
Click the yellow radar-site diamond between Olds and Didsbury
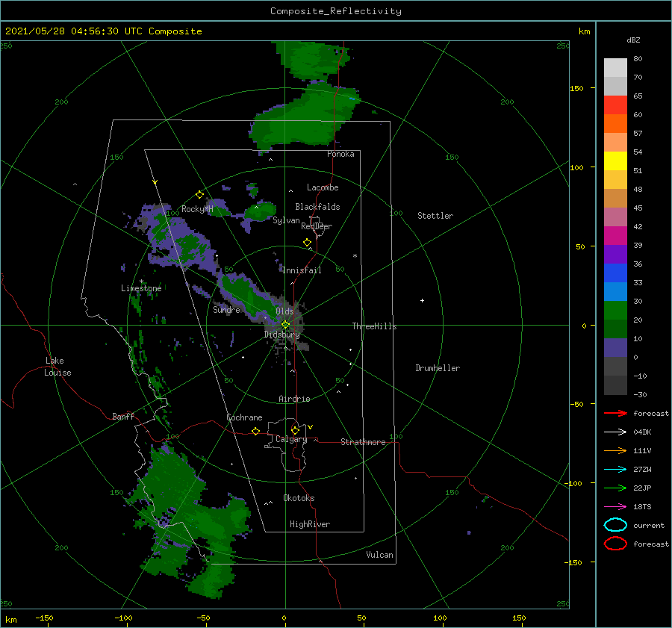[285, 325]
